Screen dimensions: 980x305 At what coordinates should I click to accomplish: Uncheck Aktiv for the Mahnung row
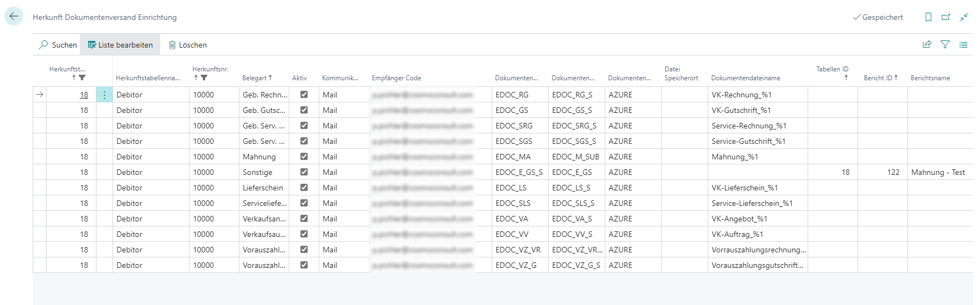click(304, 157)
